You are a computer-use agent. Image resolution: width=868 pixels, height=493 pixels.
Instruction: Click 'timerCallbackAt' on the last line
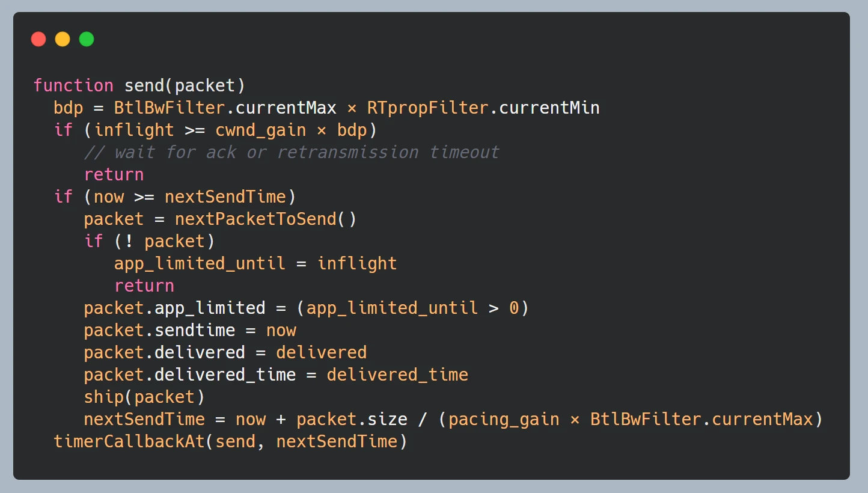(129, 441)
